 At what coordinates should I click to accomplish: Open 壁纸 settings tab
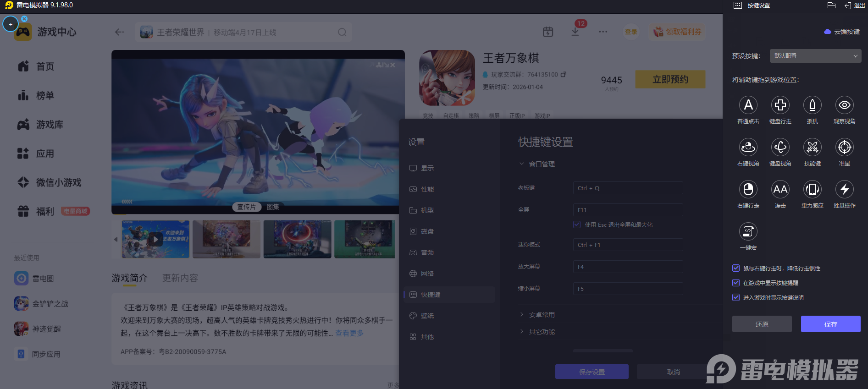pyautogui.click(x=449, y=316)
